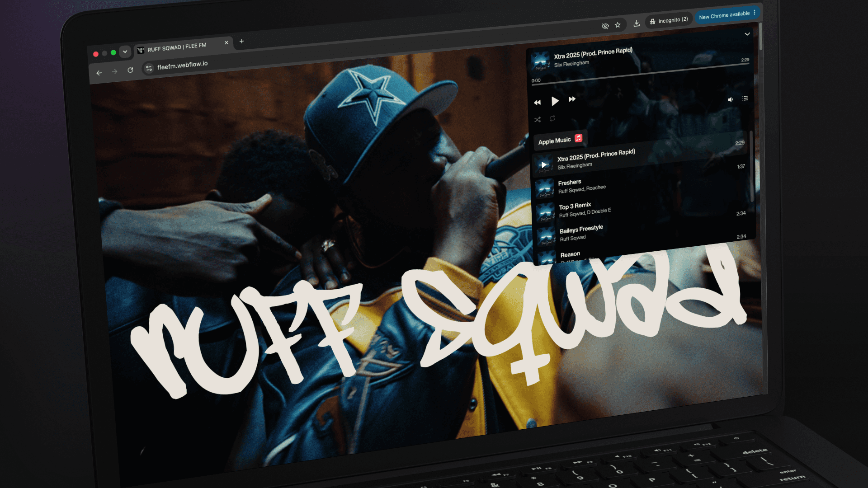Collapse the music player panel
Image resolution: width=868 pixels, height=488 pixels.
click(x=747, y=34)
